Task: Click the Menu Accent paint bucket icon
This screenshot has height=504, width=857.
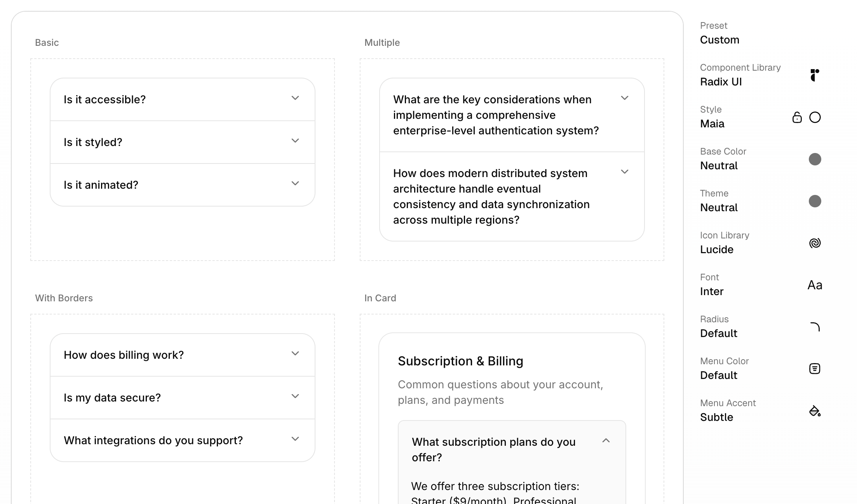Action: coord(815,411)
